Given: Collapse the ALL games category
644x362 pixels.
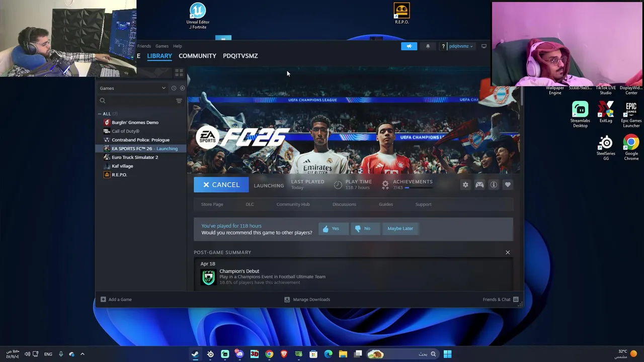Looking at the screenshot, I should pos(100,114).
